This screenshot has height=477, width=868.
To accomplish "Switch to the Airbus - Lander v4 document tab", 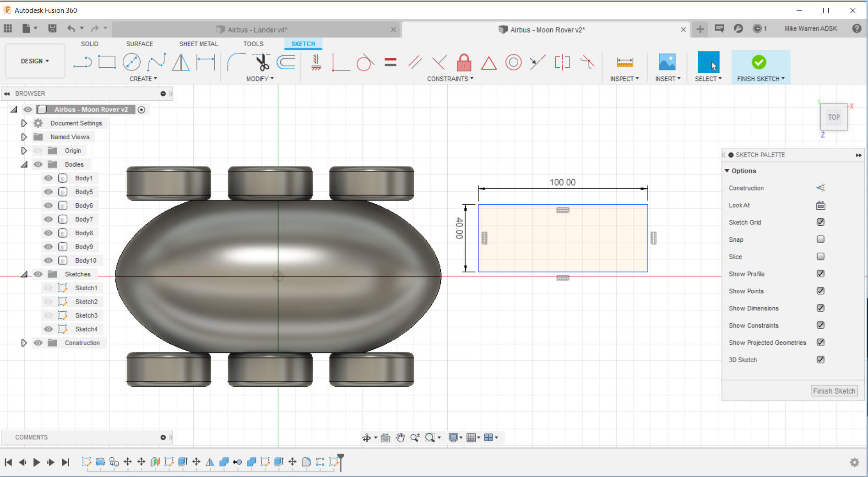I will [257, 30].
